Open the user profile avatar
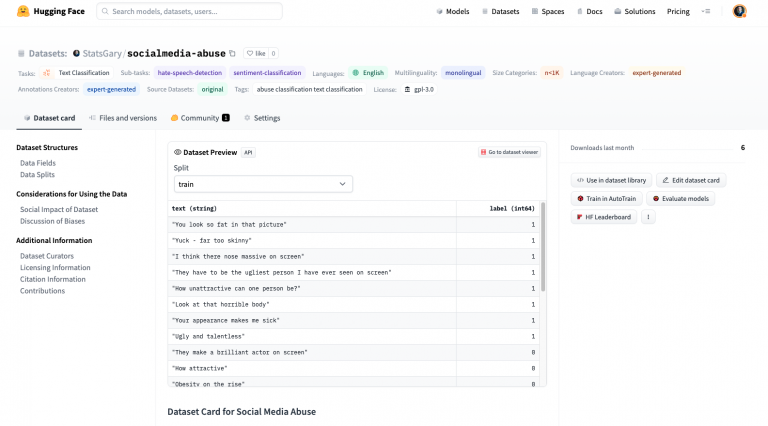768x426 pixels. (x=739, y=11)
